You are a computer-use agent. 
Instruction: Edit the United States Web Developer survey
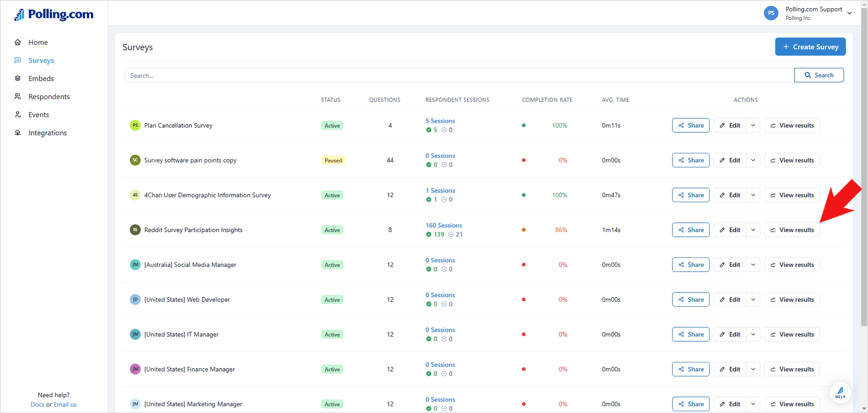(x=730, y=300)
